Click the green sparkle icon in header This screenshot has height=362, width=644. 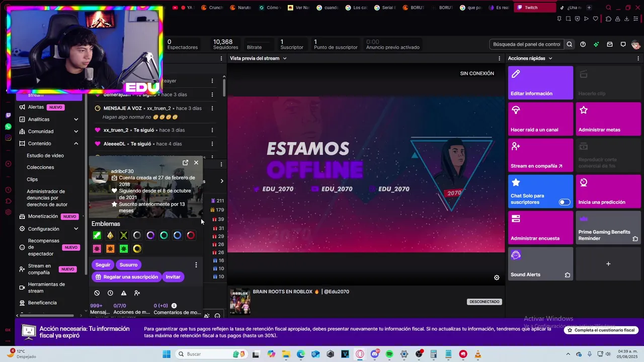[x=596, y=44]
